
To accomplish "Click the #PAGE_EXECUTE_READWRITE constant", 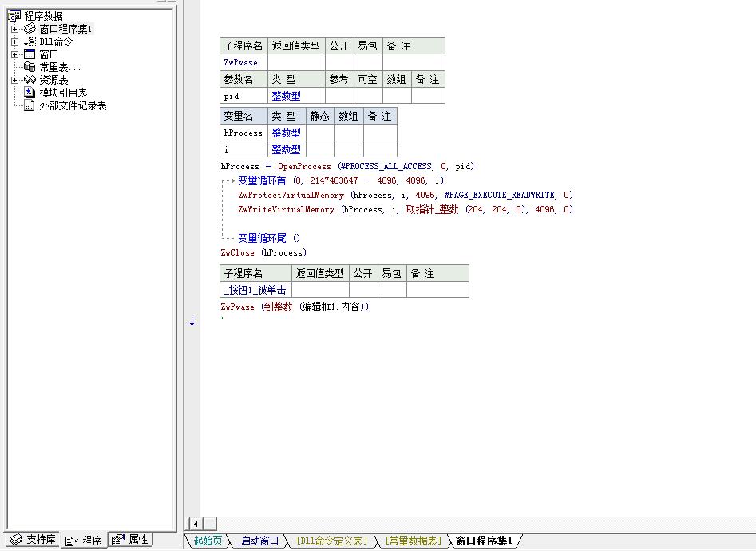I will point(500,195).
